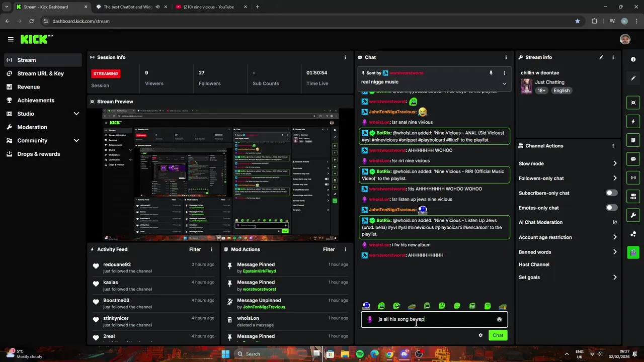Open the Chat panel options menu
Image resolution: width=644 pixels, height=362 pixels.
click(506, 57)
